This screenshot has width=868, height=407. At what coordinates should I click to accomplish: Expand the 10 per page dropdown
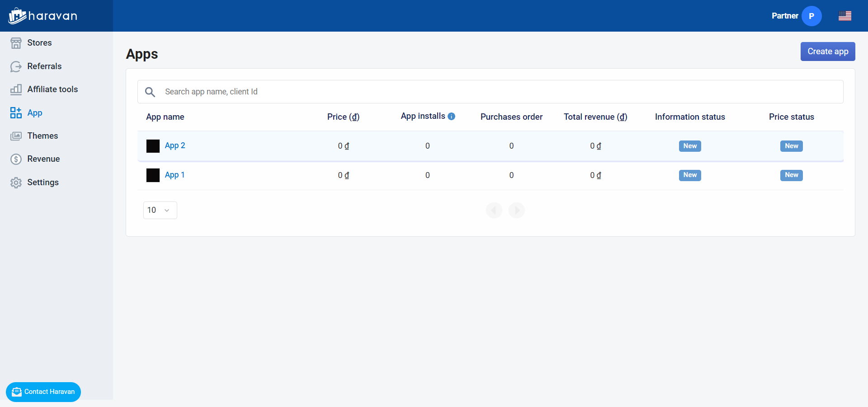coord(160,210)
